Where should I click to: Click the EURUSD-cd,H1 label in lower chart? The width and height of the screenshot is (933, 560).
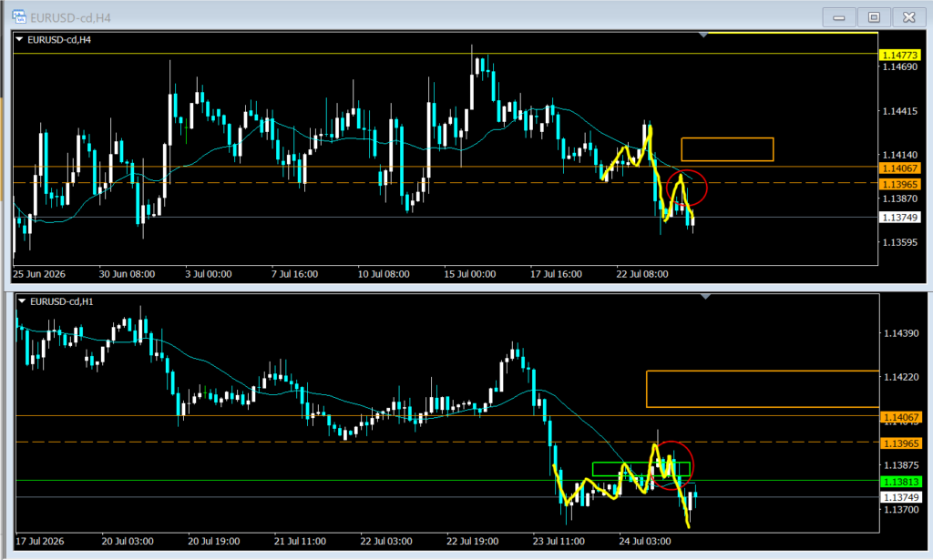[61, 301]
